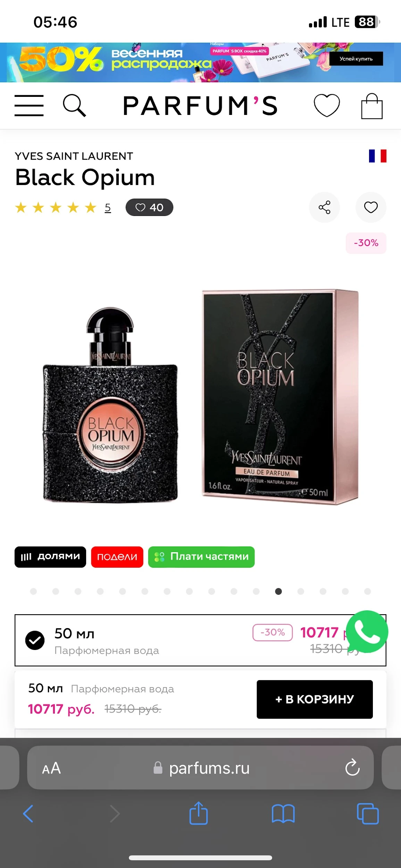Select the 50 мл volume option
Viewport: 401px width, 868px height.
point(200,640)
